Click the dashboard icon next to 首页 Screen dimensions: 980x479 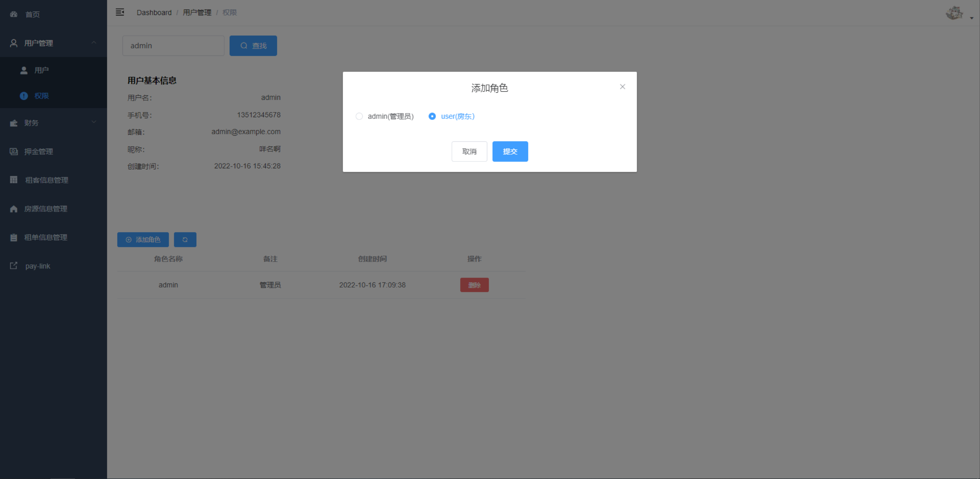tap(14, 14)
